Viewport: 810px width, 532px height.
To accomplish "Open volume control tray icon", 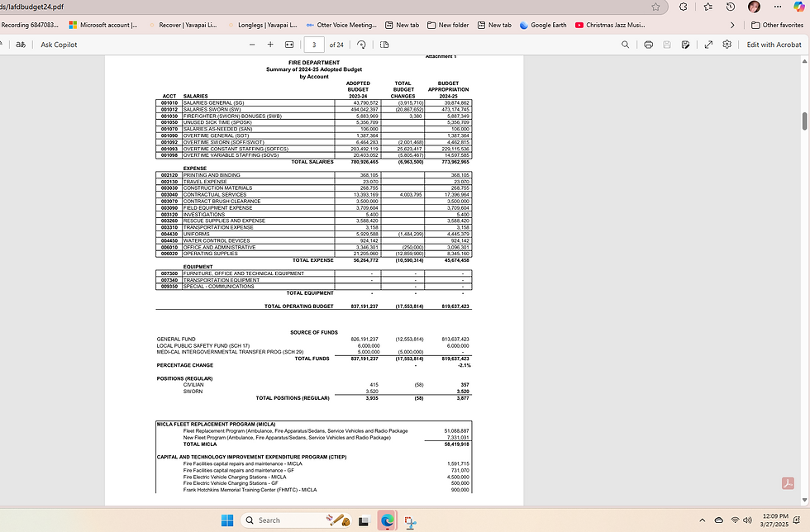I will (747, 520).
